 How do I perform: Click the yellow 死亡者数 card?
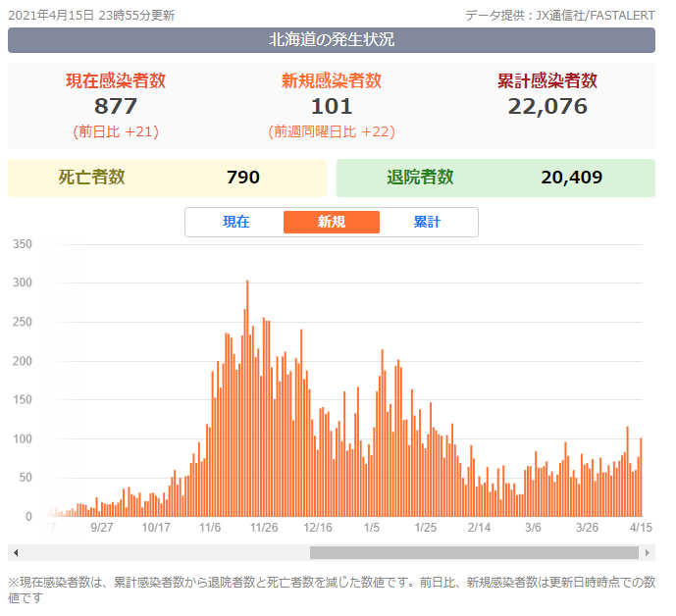pyautogui.click(x=167, y=178)
